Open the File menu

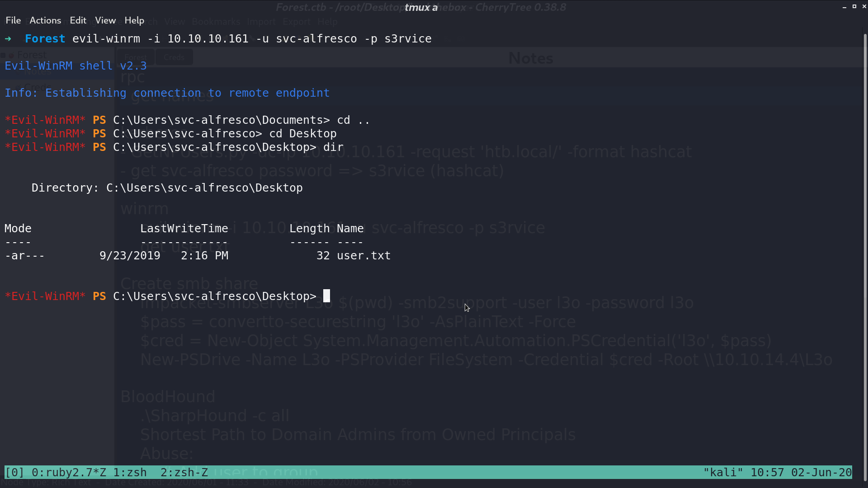(13, 20)
